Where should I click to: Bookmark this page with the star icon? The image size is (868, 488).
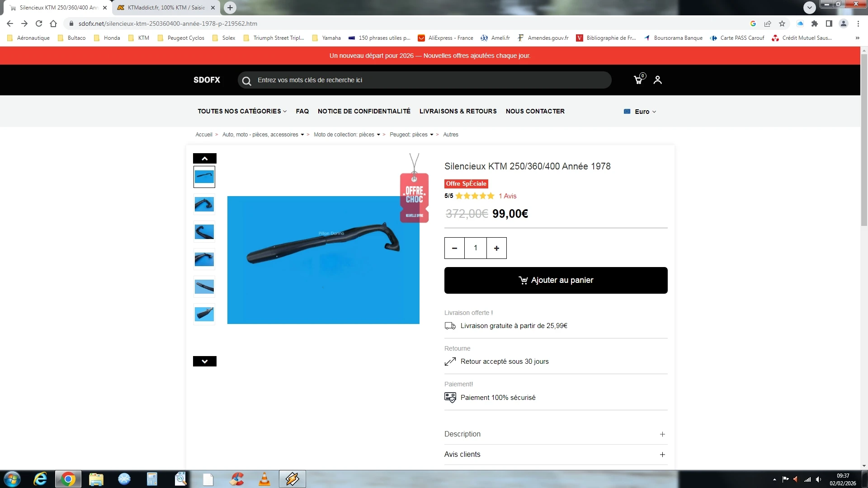pyautogui.click(x=782, y=23)
